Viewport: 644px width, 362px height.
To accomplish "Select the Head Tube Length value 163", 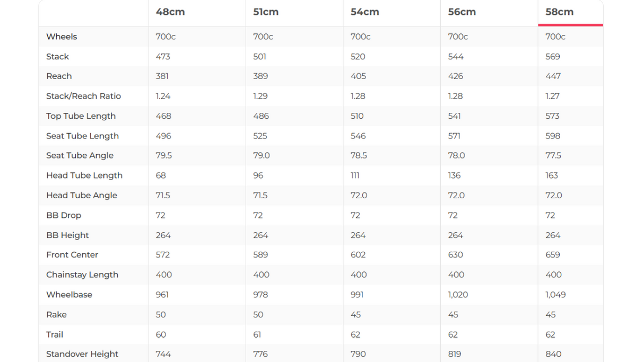I will tap(552, 175).
